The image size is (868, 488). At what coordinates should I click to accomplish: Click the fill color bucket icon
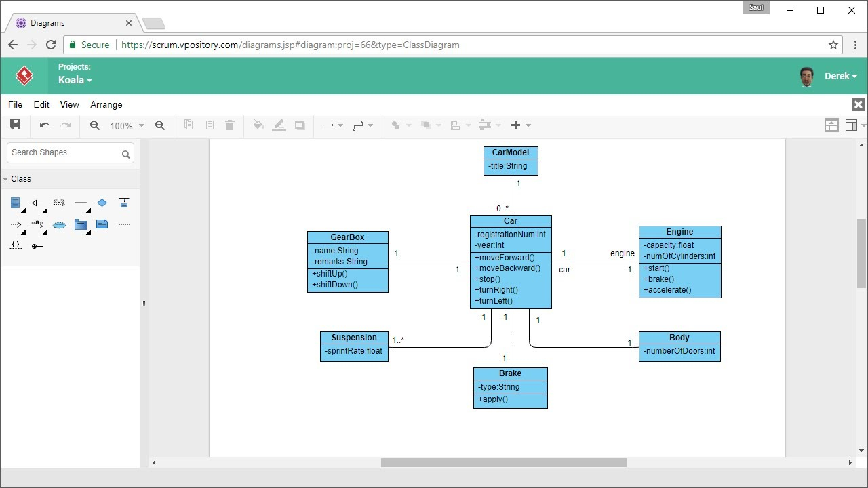coord(258,125)
